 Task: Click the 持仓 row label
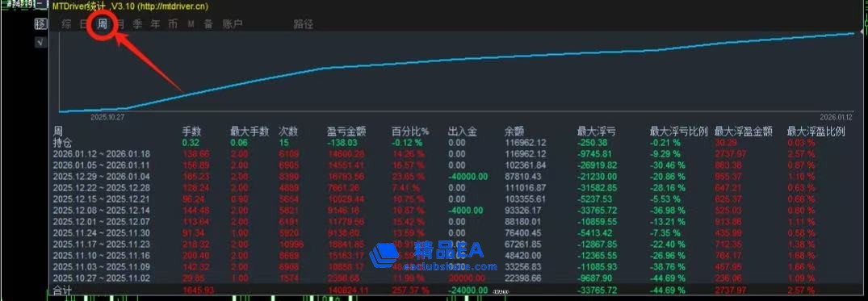[x=62, y=143]
